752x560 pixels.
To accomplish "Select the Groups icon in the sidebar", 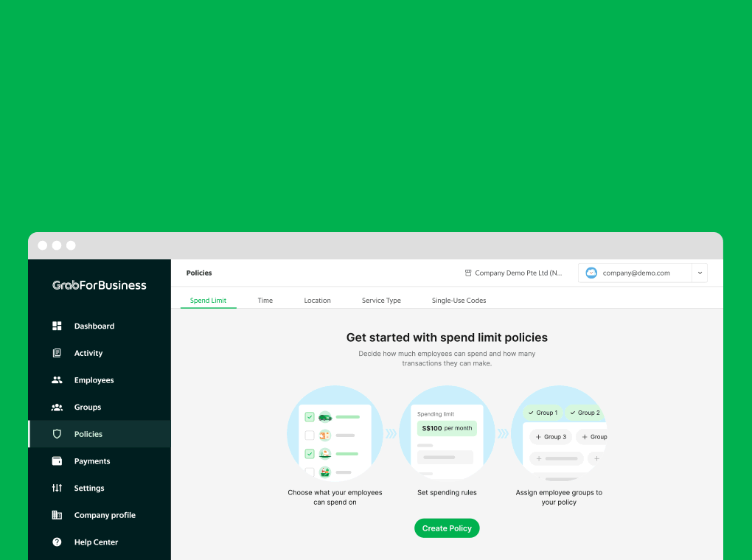I will click(57, 407).
